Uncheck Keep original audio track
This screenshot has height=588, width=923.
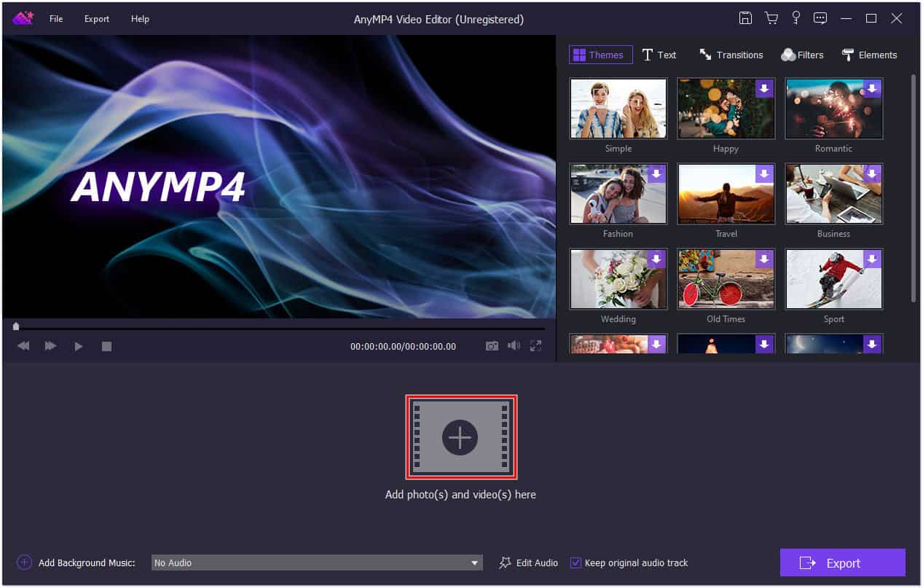coord(576,562)
